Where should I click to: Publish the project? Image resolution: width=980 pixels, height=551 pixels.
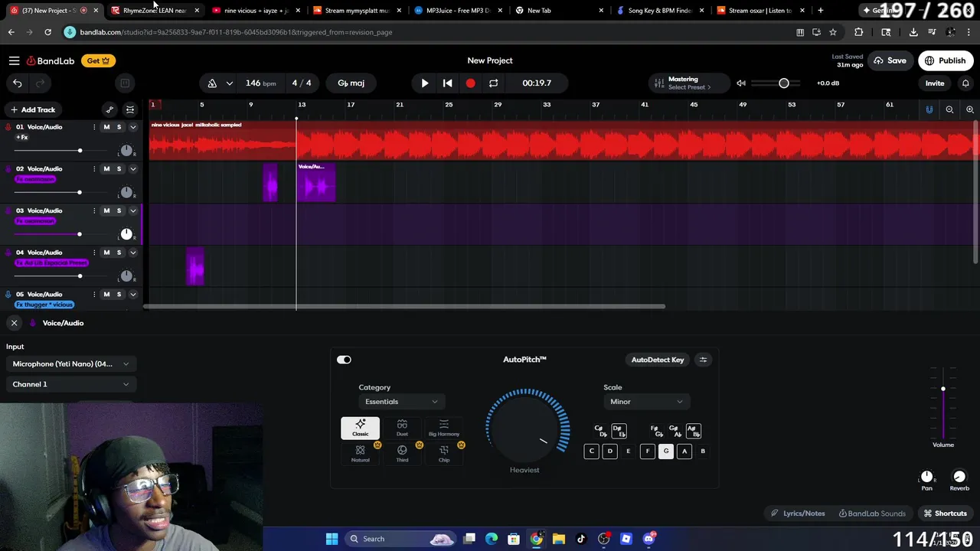pyautogui.click(x=946, y=60)
